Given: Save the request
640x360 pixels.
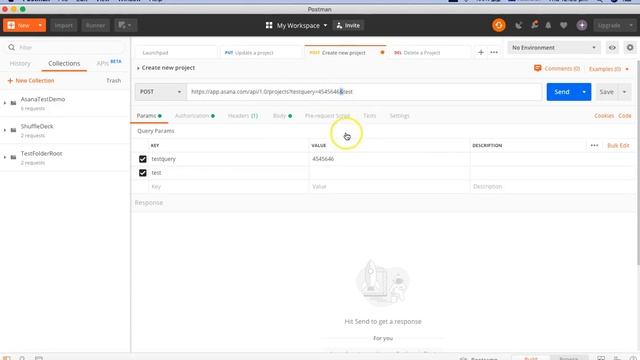Looking at the screenshot, I should pyautogui.click(x=607, y=92).
